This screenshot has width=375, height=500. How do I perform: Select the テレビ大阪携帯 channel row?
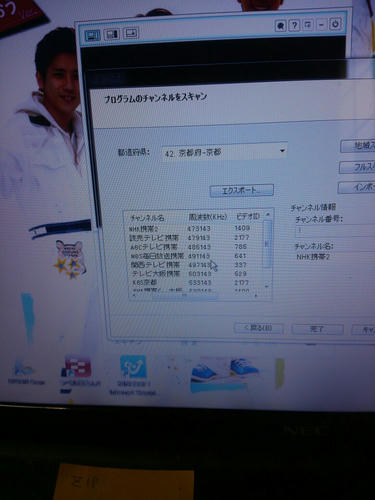point(196,274)
